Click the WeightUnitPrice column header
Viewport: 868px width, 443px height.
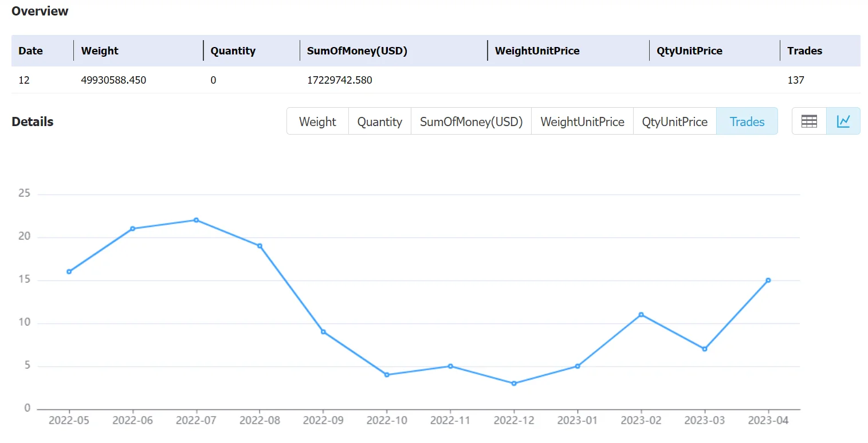click(x=537, y=50)
